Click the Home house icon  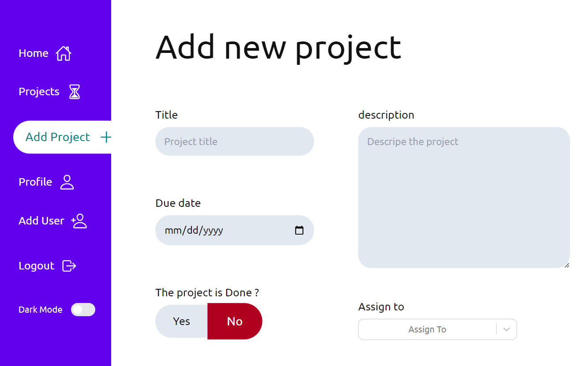point(64,53)
